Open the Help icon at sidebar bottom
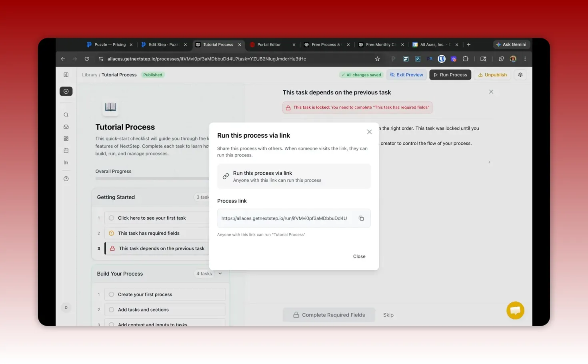The image size is (588, 364). 66,179
